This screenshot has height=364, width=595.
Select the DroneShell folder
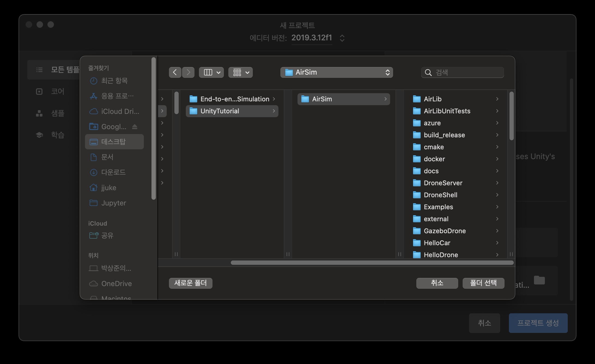[x=456, y=195]
